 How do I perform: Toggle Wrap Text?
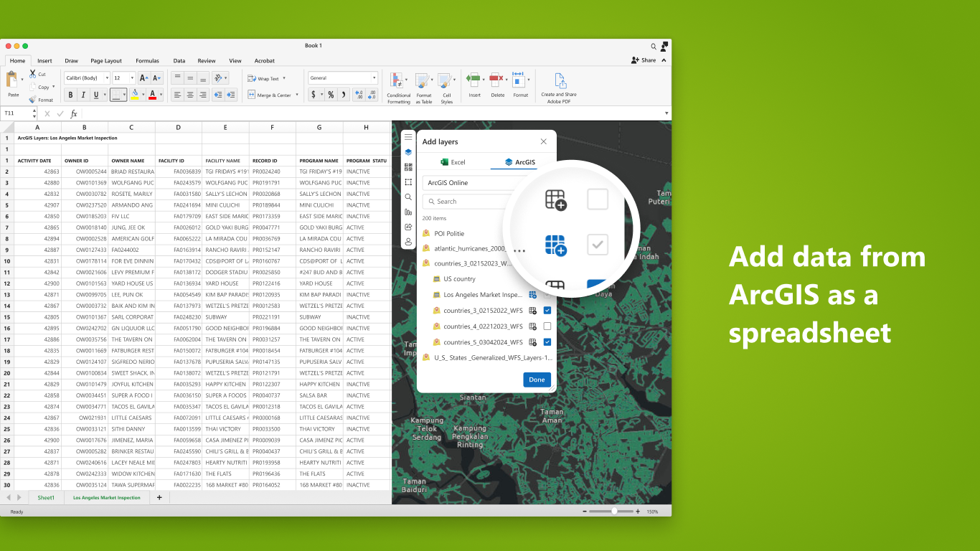(263, 78)
